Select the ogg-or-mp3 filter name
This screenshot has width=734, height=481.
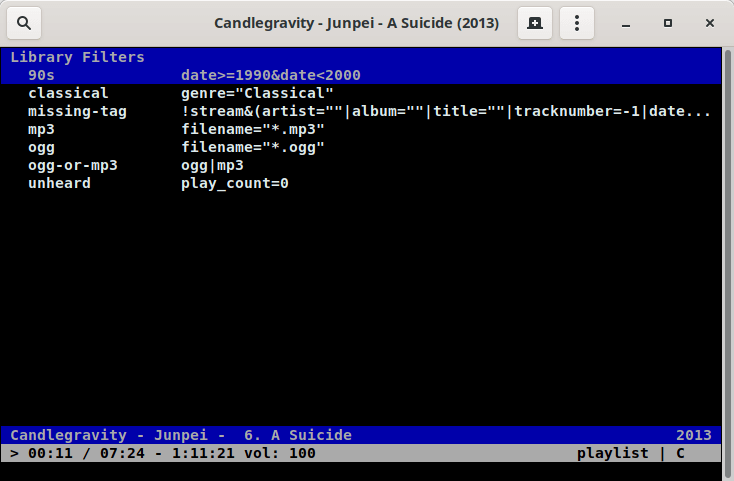(x=73, y=166)
